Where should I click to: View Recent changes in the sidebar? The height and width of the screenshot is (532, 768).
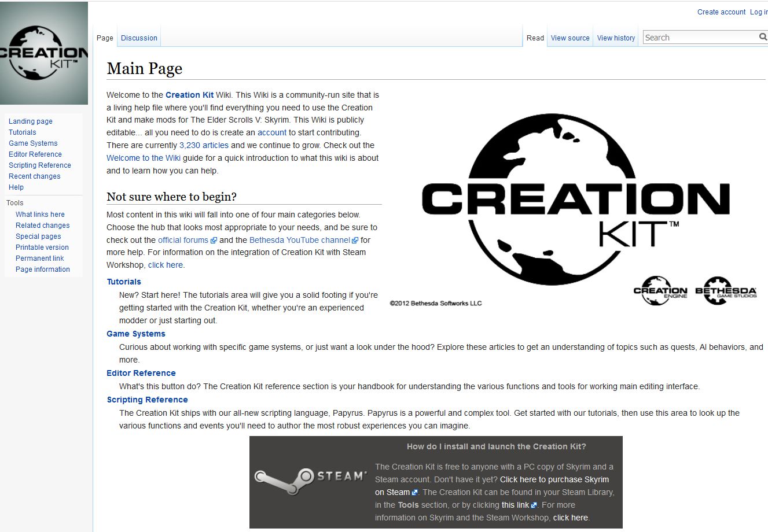click(x=35, y=176)
